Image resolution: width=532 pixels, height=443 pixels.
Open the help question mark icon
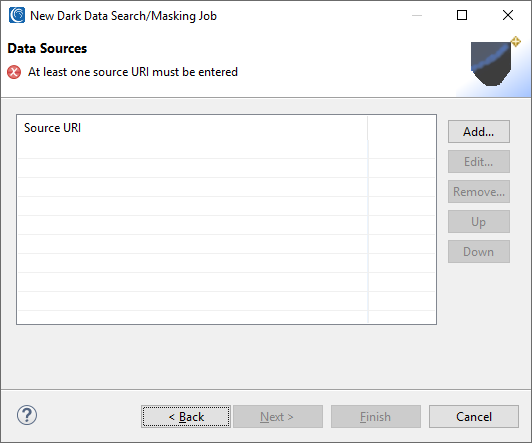[27, 416]
